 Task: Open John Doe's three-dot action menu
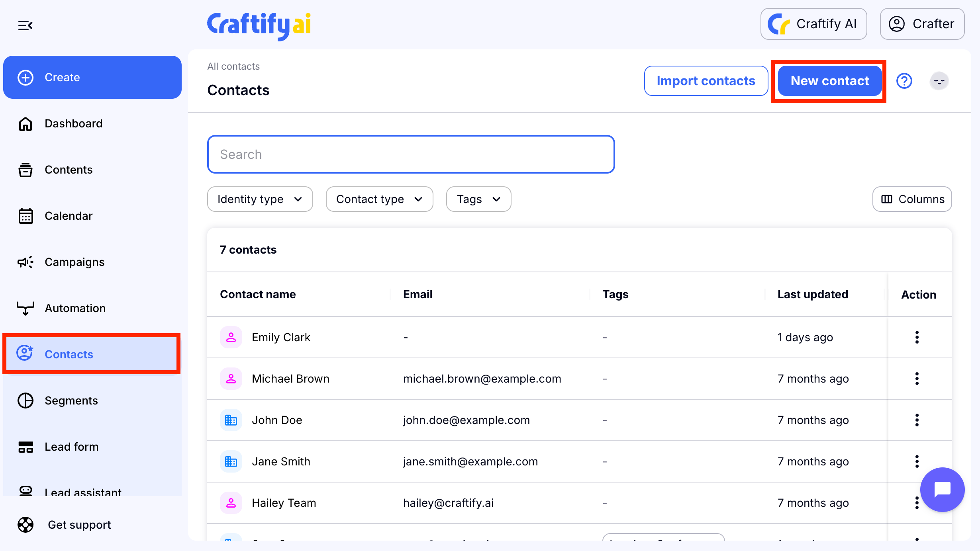coord(917,420)
